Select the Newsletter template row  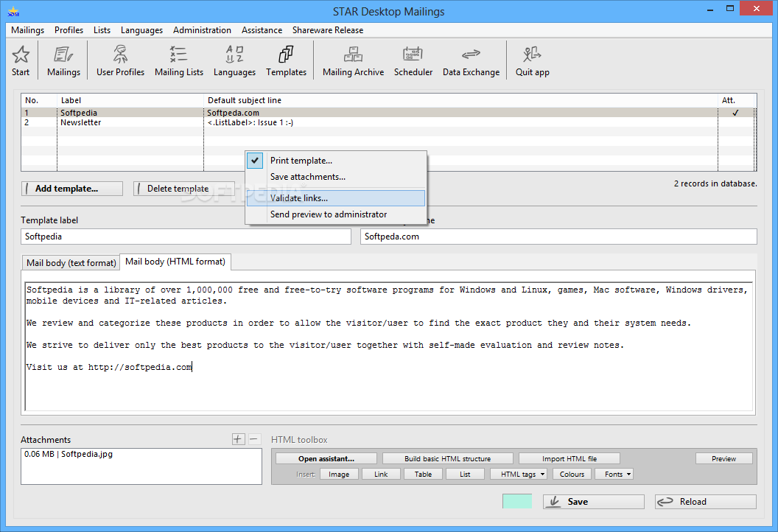click(388, 122)
